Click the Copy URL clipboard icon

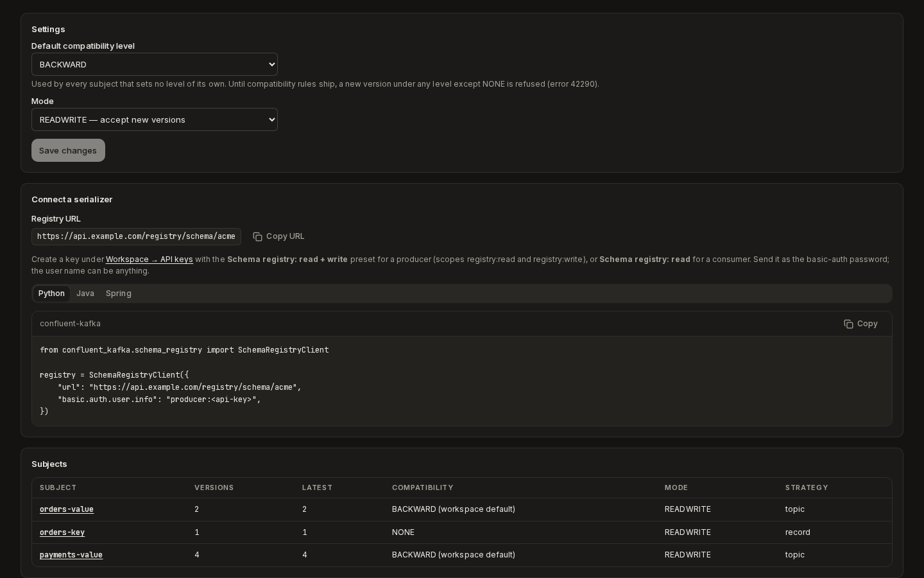click(x=257, y=237)
